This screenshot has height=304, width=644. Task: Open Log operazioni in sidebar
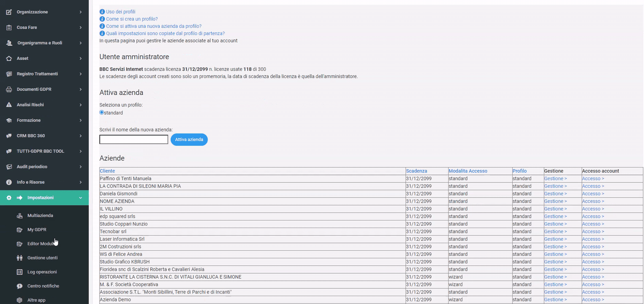[x=42, y=272]
